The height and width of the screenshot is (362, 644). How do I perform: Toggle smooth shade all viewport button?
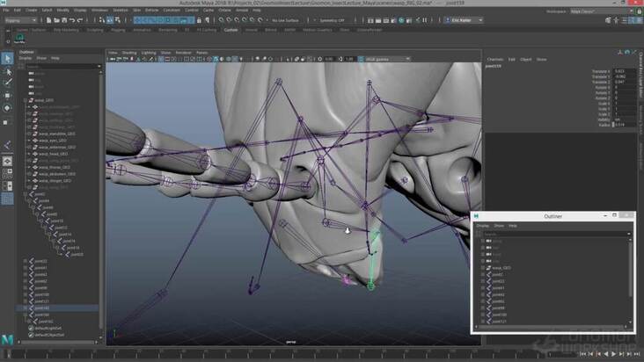pos(216,59)
